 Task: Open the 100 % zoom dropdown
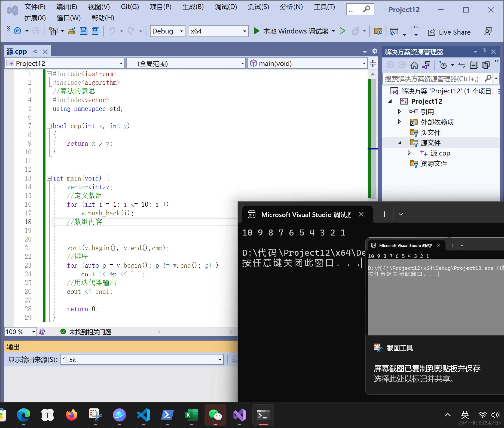pyautogui.click(x=21, y=332)
